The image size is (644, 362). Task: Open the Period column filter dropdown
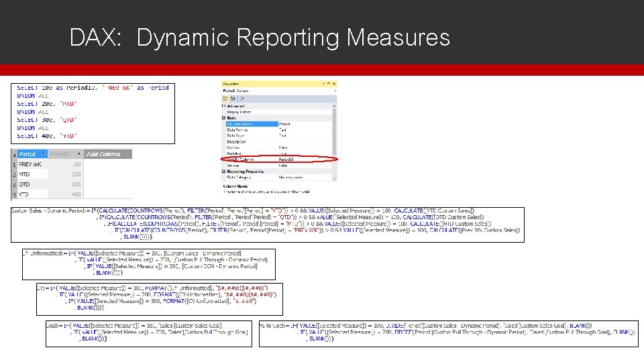coord(43,154)
